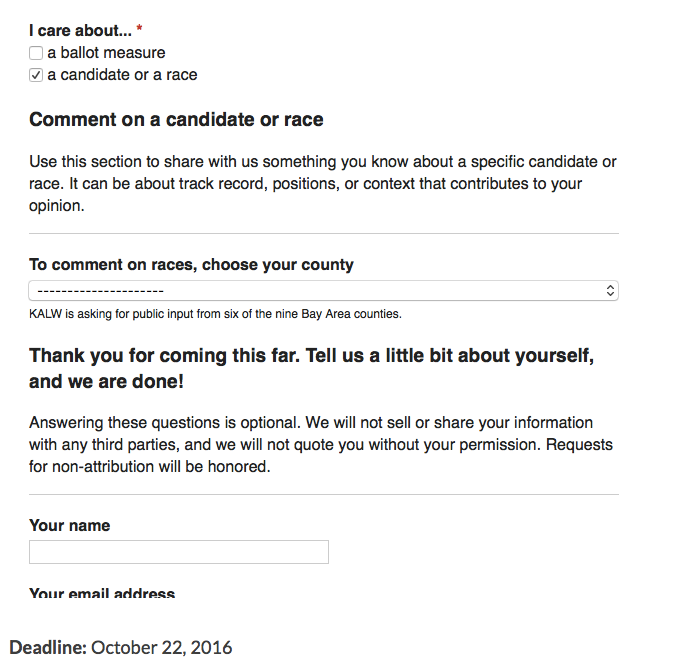The width and height of the screenshot is (697, 670).
Task: Focus the "Your name" text field
Action: click(x=178, y=552)
